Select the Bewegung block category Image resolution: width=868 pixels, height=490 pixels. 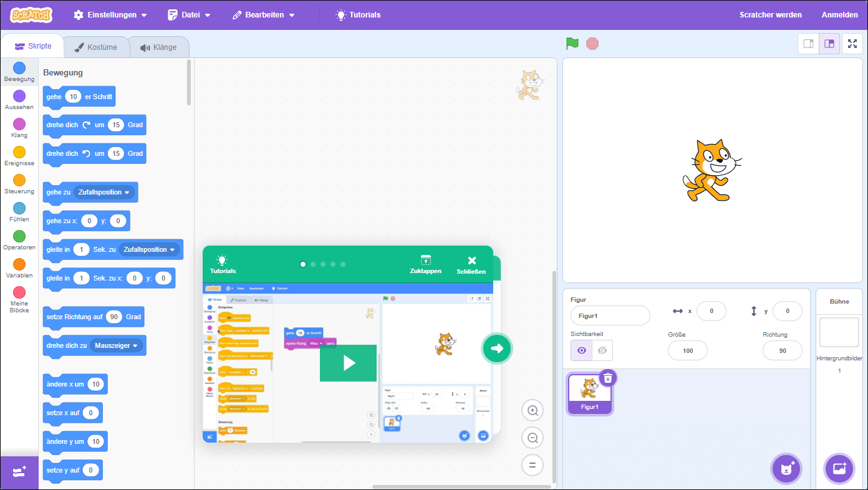(19, 72)
